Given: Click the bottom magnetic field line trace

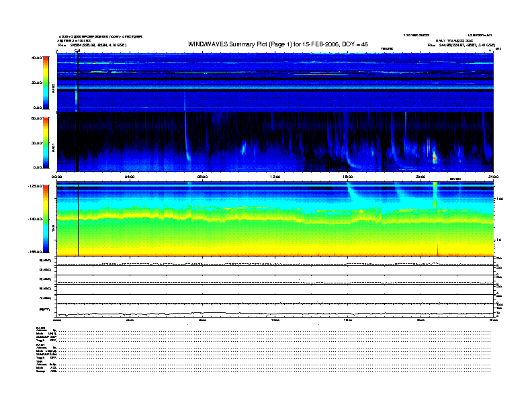Looking at the screenshot, I should coord(275,314).
